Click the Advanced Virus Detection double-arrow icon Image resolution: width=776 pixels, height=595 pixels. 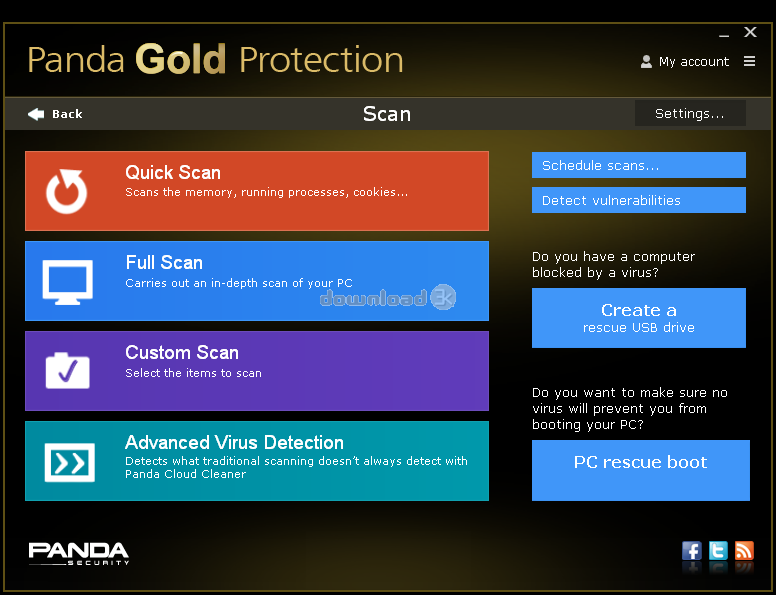[x=69, y=462]
